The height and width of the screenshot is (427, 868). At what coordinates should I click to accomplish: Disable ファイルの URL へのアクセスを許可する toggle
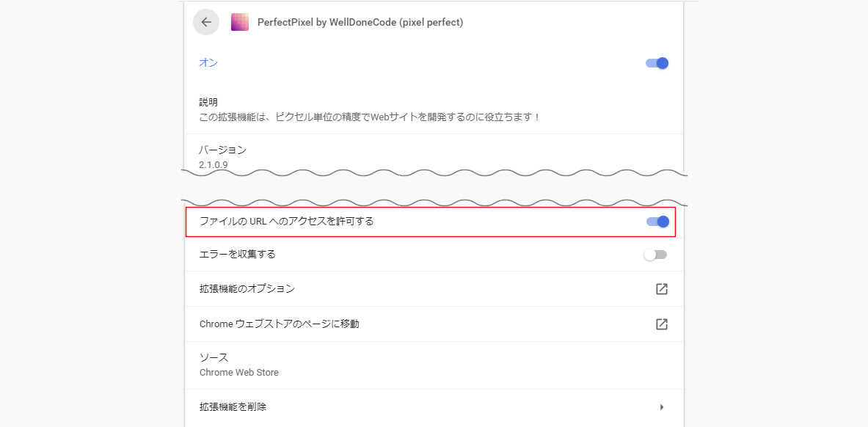(x=657, y=222)
